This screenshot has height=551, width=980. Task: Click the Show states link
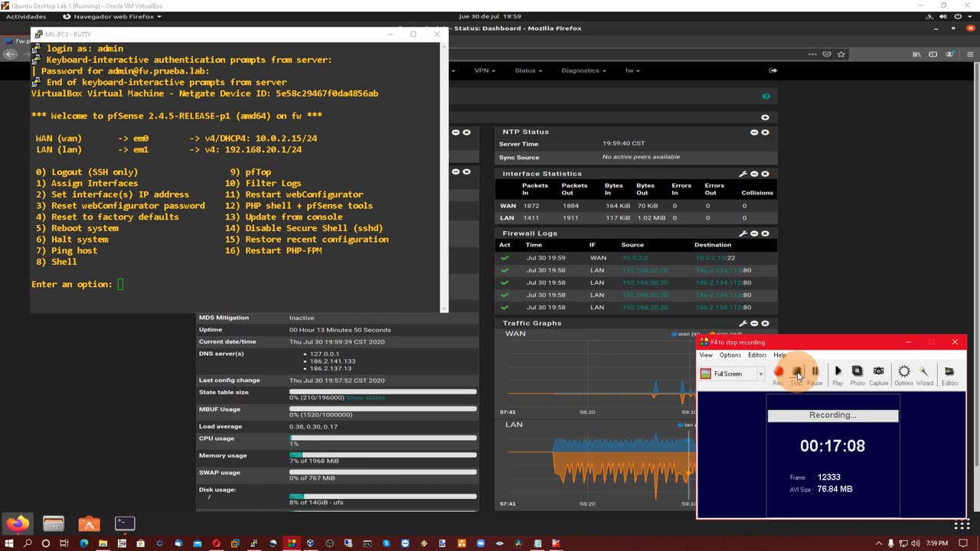coord(365,398)
